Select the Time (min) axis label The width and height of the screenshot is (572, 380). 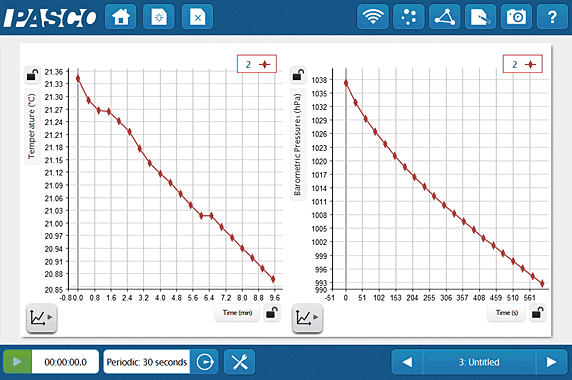237,313
